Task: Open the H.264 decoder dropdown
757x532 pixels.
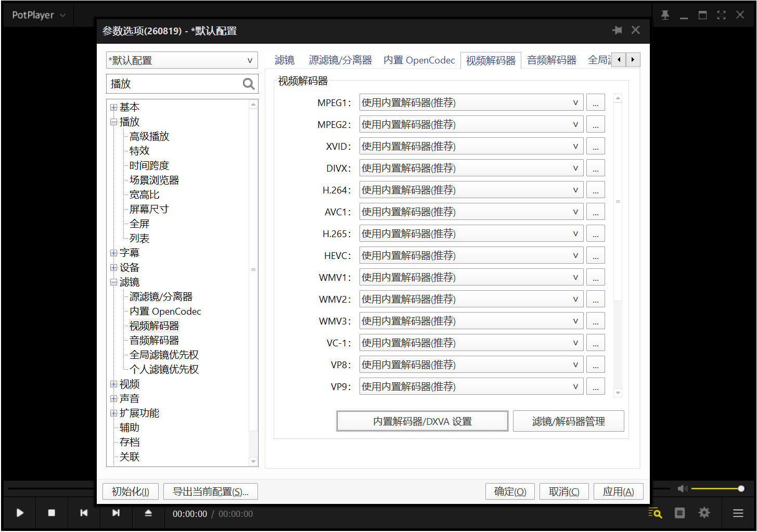Action: point(471,190)
